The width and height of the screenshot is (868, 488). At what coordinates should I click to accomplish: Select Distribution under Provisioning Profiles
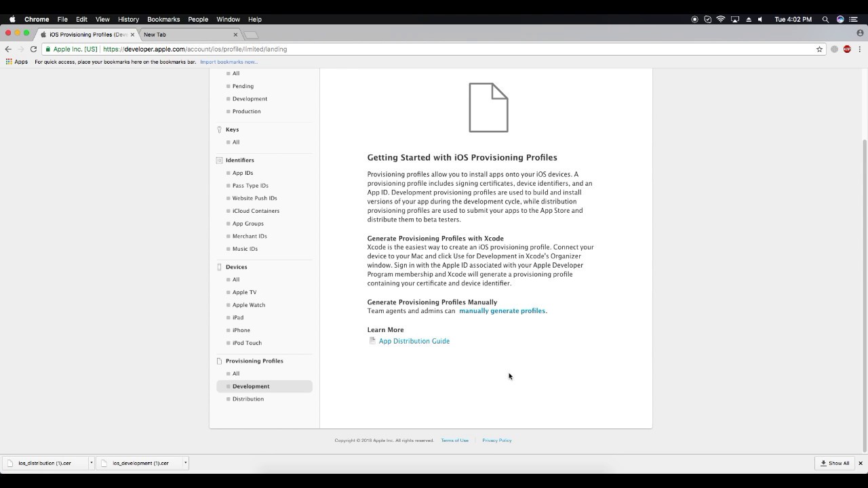(x=248, y=399)
